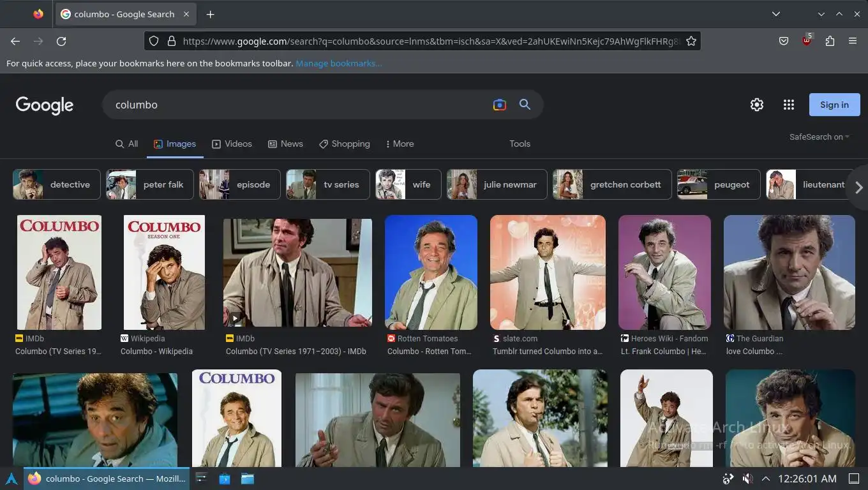The width and height of the screenshot is (868, 490).
Task: Switch to the News tab
Action: pyautogui.click(x=285, y=144)
